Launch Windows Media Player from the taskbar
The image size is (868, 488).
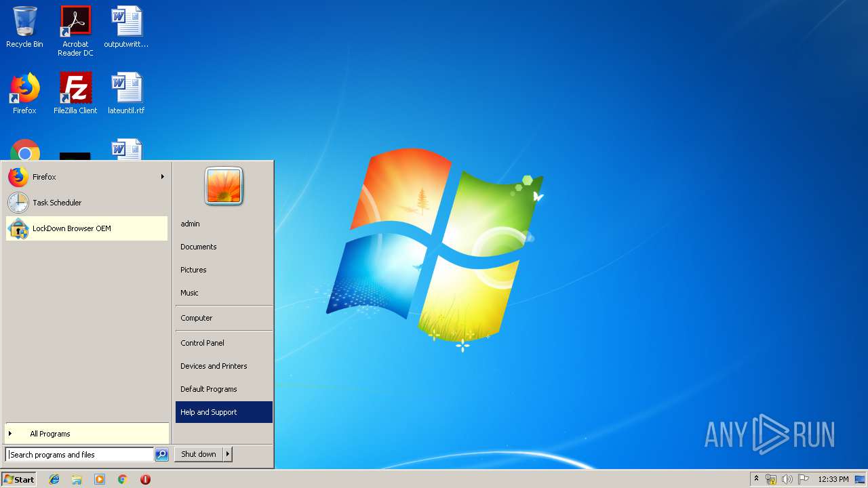100,479
